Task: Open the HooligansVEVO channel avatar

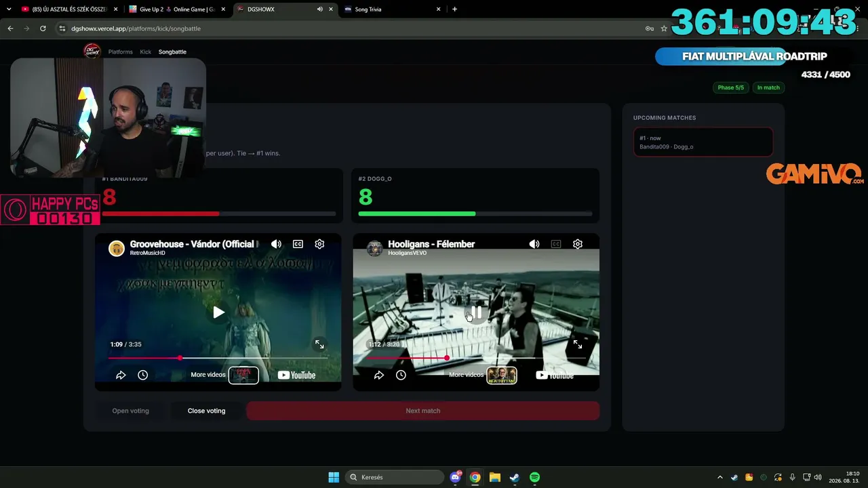Action: (374, 248)
